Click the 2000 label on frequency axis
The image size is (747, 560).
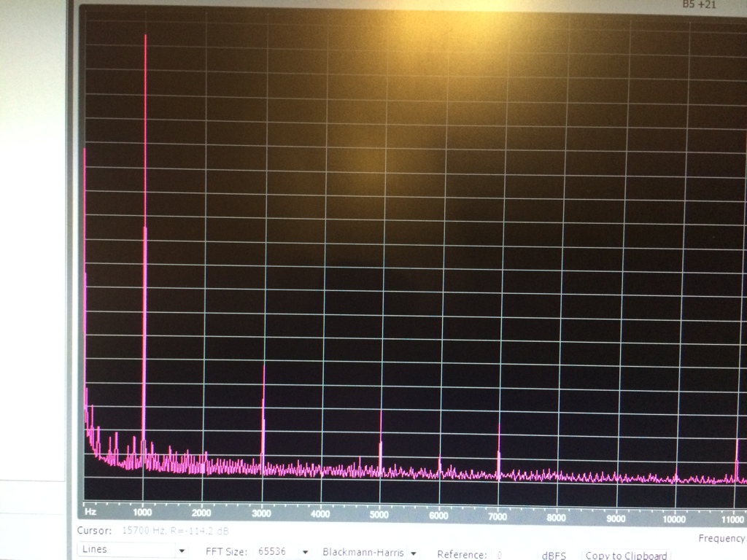[201, 513]
